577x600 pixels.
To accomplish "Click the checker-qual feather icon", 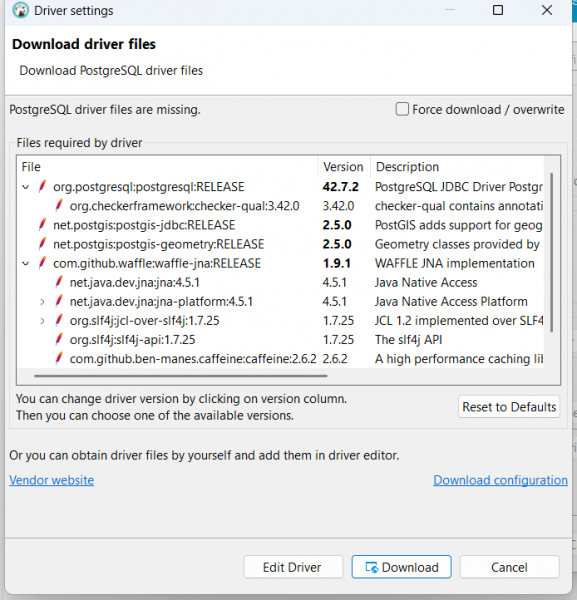I will [x=59, y=205].
